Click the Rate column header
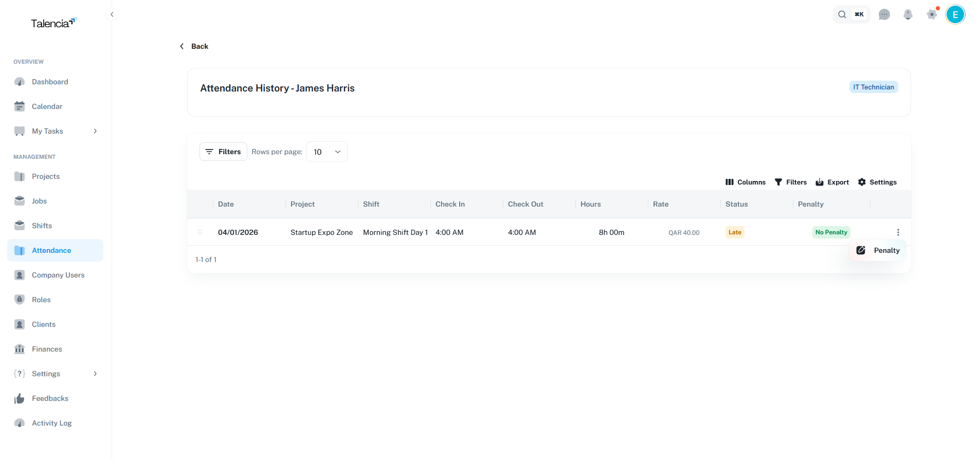The width and height of the screenshot is (980, 460). pyautogui.click(x=661, y=204)
